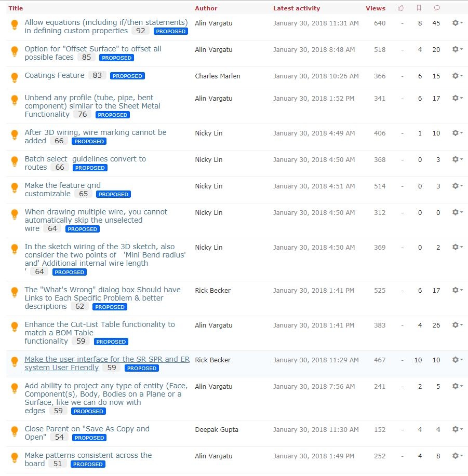Click views value 640
The height and width of the screenshot is (476, 468).
coord(380,23)
